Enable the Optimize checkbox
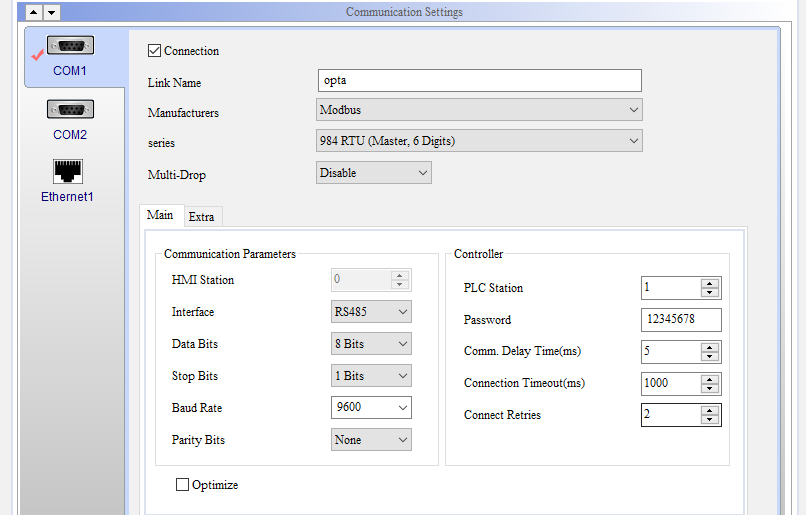The image size is (806, 515). coord(182,485)
